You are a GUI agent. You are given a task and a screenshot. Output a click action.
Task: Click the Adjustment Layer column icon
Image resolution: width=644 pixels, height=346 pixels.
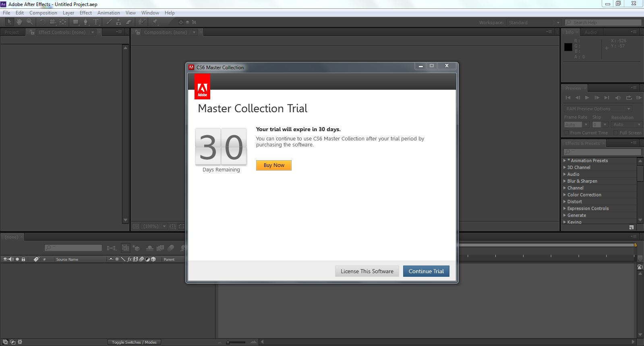tap(147, 259)
